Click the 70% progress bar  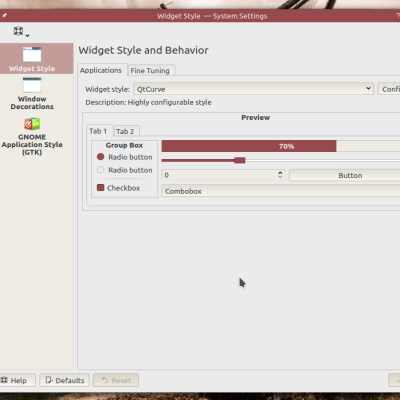[281, 146]
